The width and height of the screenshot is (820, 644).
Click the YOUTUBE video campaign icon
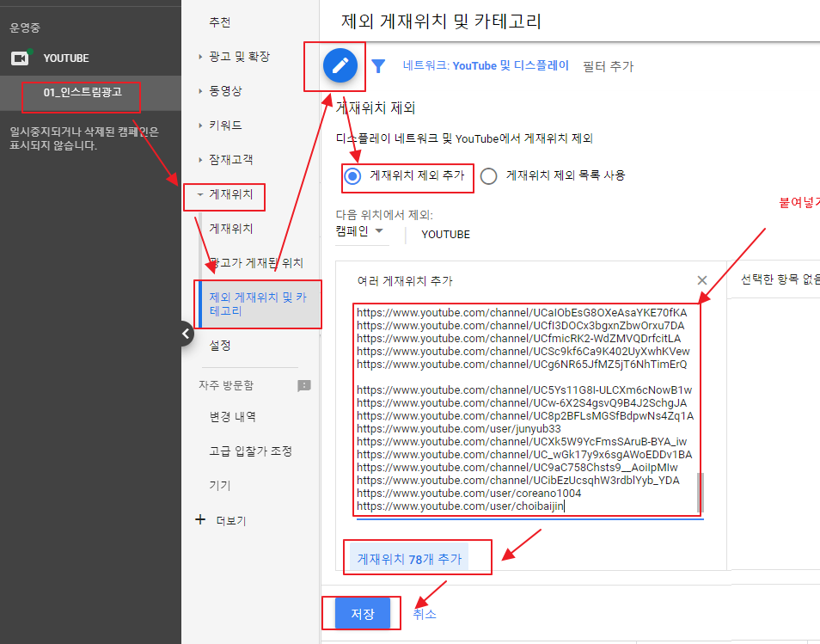click(20, 58)
